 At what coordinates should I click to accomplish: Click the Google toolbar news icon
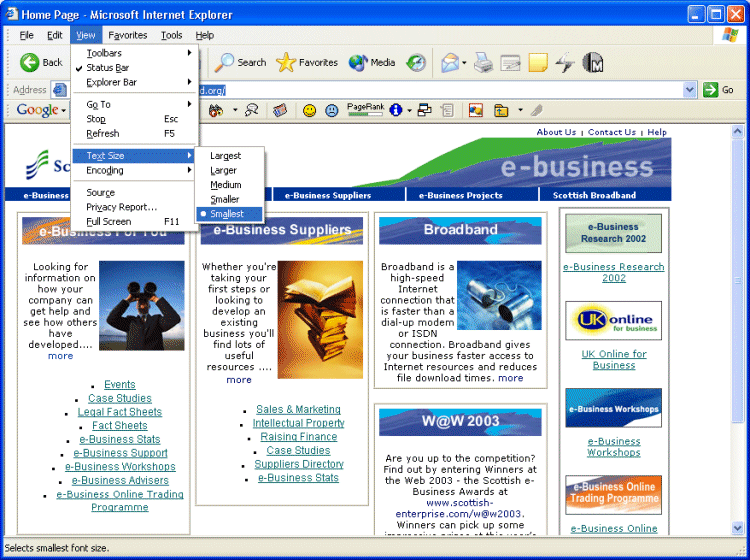pyautogui.click(x=280, y=110)
